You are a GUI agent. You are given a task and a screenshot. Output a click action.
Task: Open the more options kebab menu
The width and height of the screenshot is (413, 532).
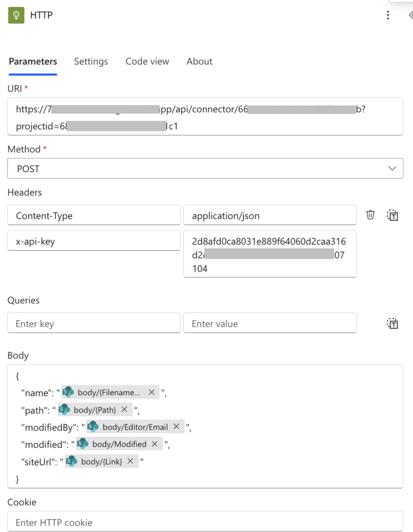pyautogui.click(x=387, y=15)
